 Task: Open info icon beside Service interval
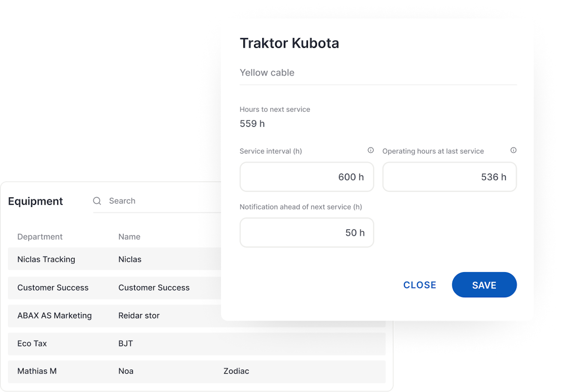[371, 150]
